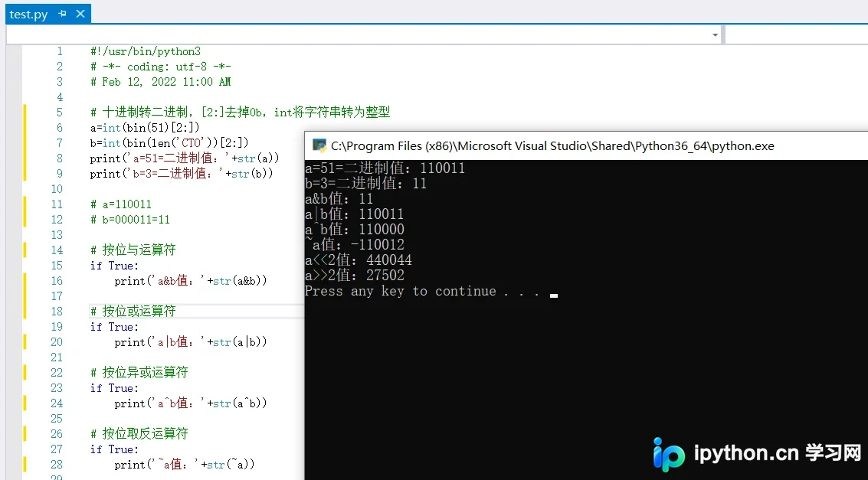Click 'if True:' on line 19

[x=115, y=327]
